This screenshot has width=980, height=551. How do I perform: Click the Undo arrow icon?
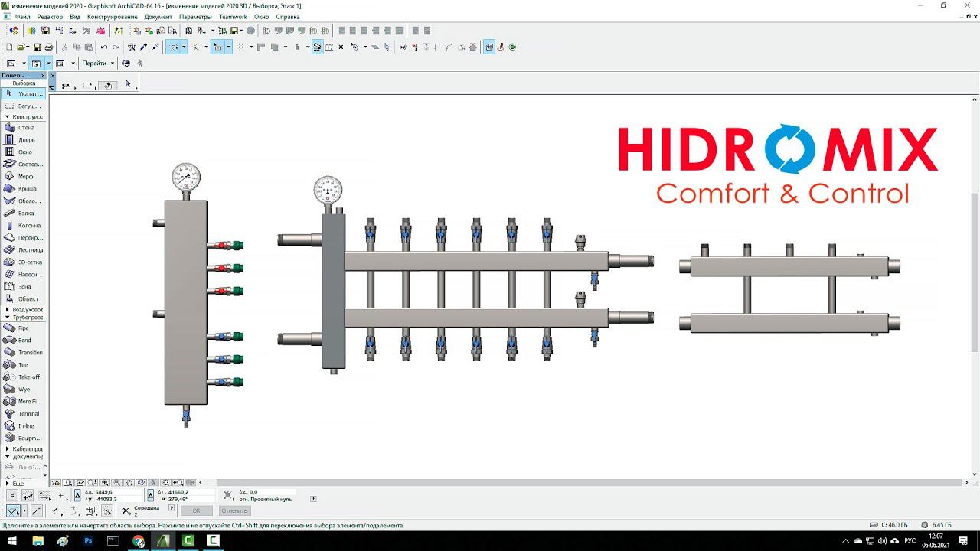click(x=104, y=47)
